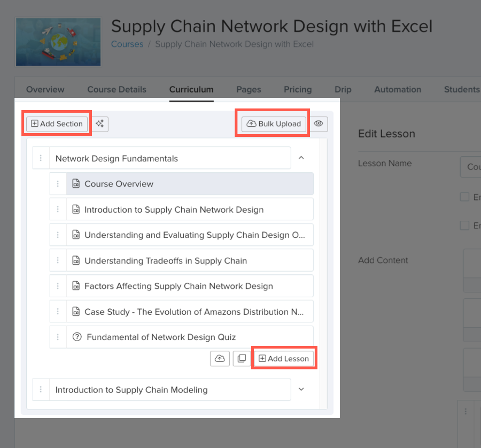Click the question mark icon of Fundamental of Network Design Quiz

point(76,337)
